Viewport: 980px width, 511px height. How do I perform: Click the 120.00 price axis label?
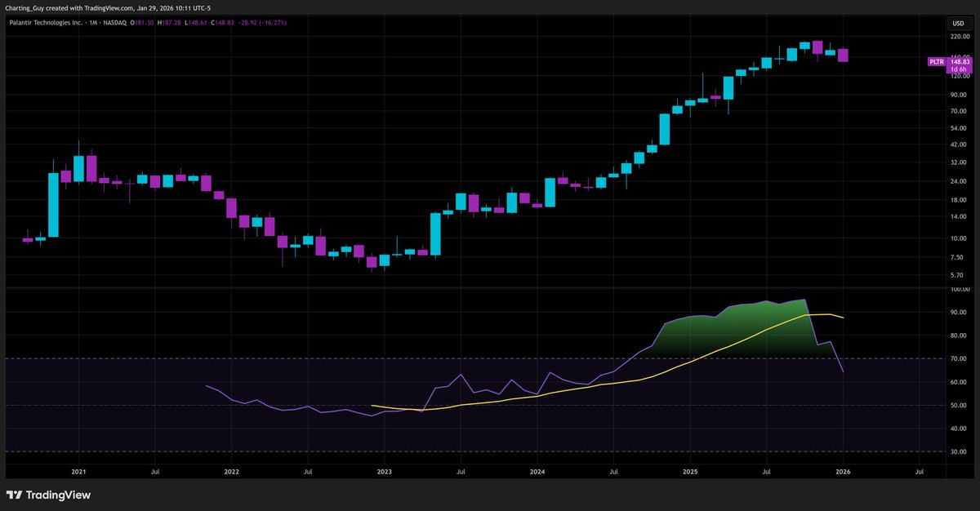[960, 76]
